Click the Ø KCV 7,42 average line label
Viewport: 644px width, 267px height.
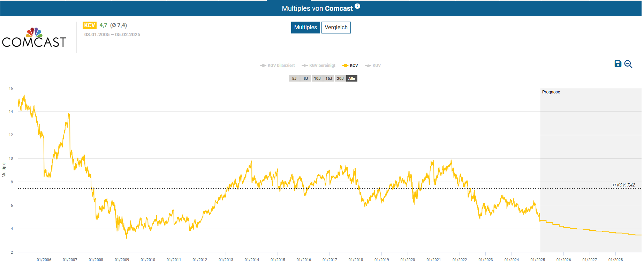623,185
